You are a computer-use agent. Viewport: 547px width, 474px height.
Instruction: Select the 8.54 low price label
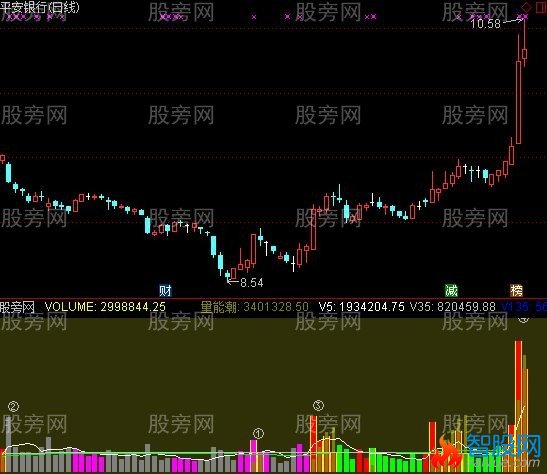tap(252, 282)
